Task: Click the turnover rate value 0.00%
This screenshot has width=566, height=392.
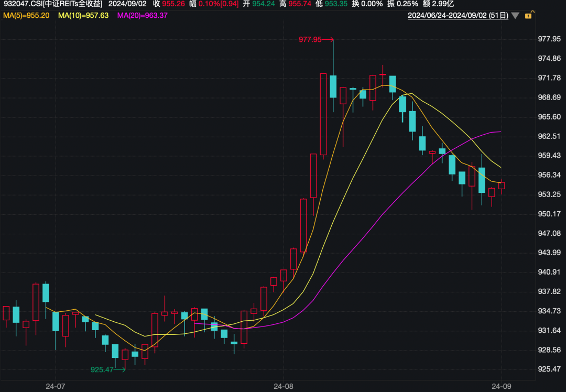Action: [372, 4]
